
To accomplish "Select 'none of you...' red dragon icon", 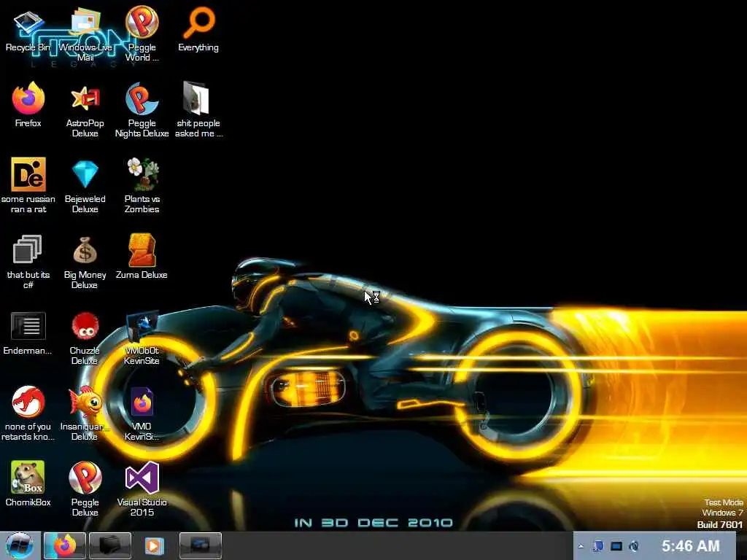I will (x=28, y=402).
